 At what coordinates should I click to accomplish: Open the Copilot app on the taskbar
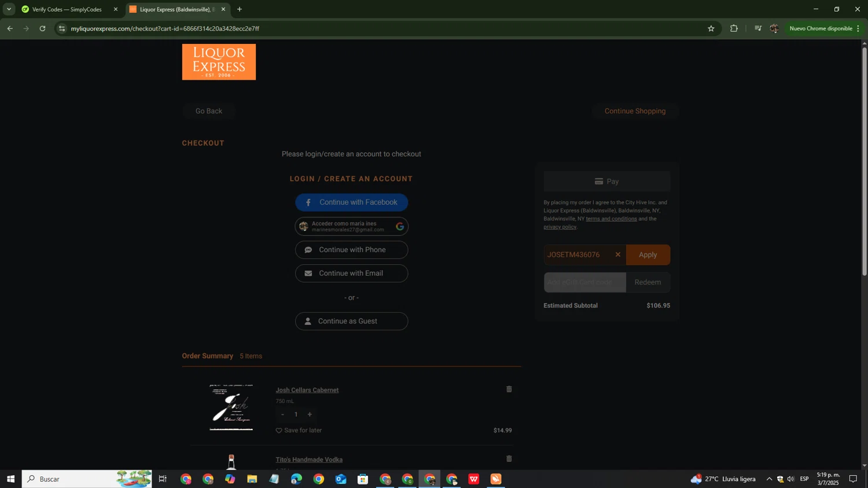[x=230, y=479]
